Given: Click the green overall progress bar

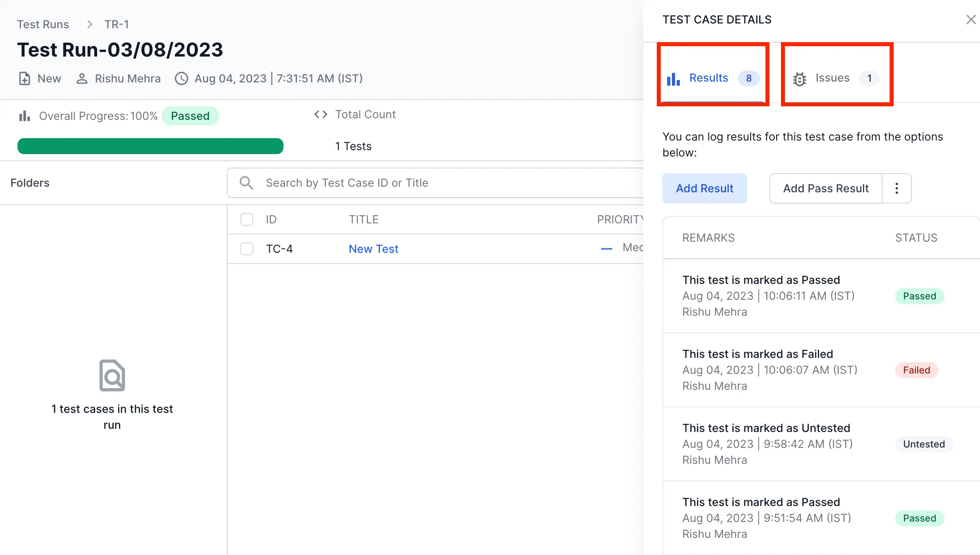Looking at the screenshot, I should click(x=150, y=146).
